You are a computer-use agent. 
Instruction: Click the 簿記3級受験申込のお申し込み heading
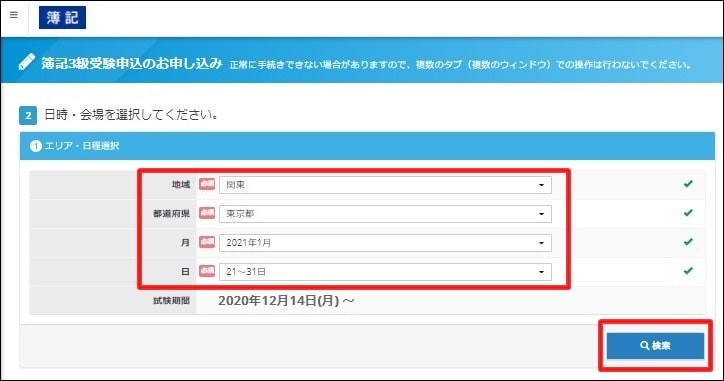(132, 63)
